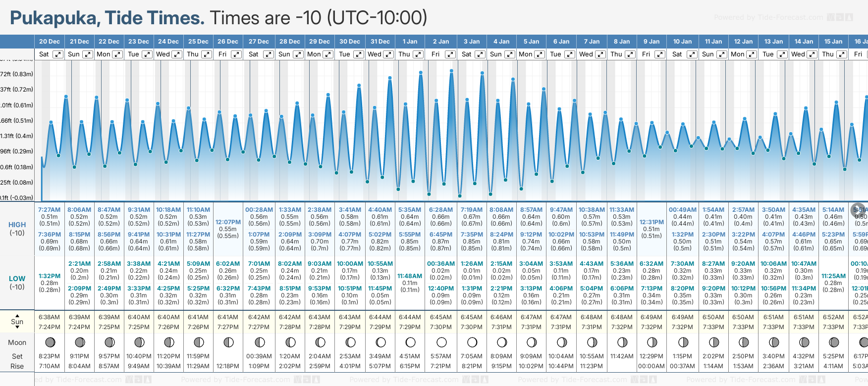Viewport: 868px width, 386px height.
Task: Click expand icon for Mon 22 Dec
Action: coord(117,54)
